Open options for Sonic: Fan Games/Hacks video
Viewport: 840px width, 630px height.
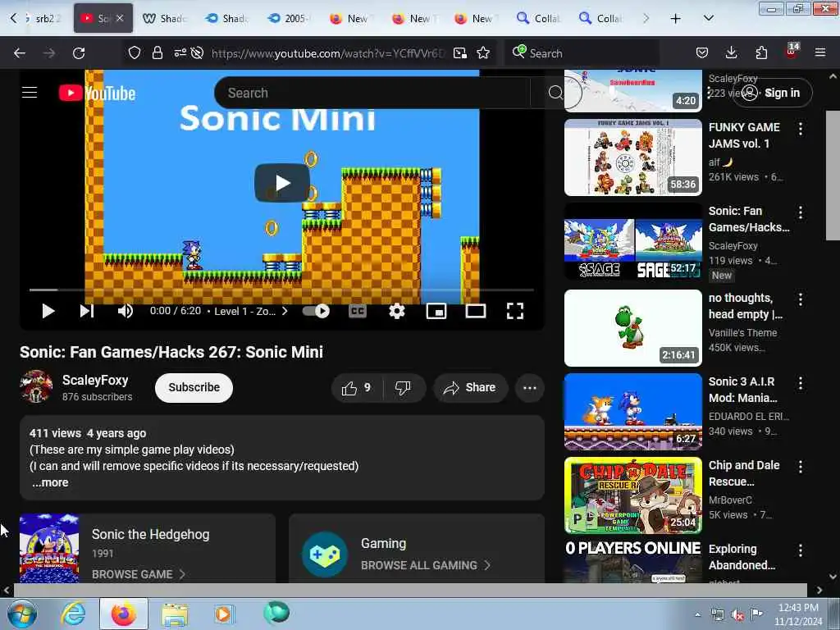click(x=801, y=212)
